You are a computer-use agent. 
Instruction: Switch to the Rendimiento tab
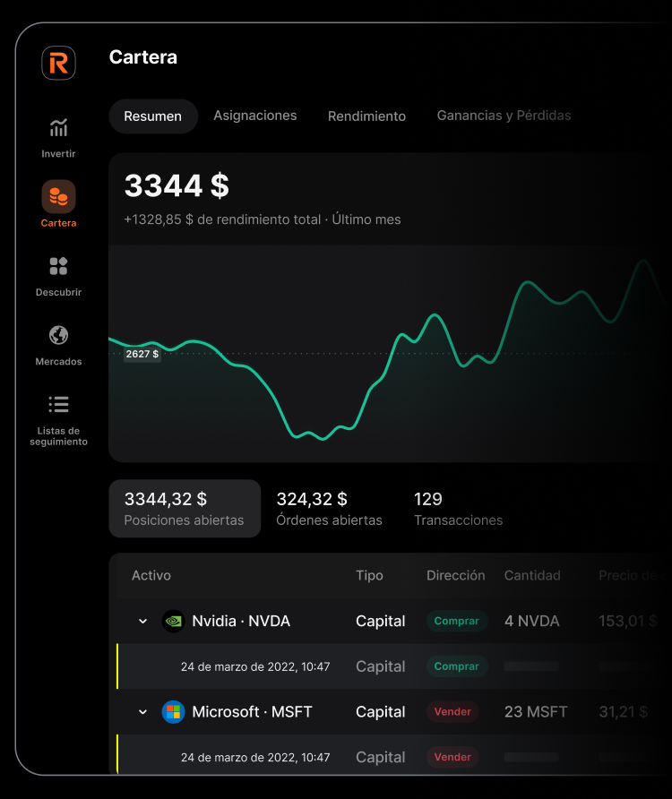[366, 116]
